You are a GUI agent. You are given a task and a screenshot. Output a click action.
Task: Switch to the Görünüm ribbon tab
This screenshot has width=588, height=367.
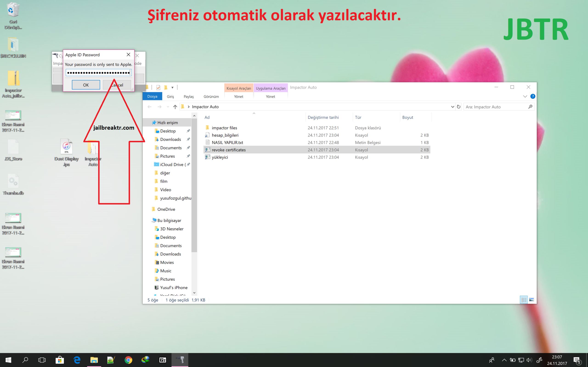[211, 96]
